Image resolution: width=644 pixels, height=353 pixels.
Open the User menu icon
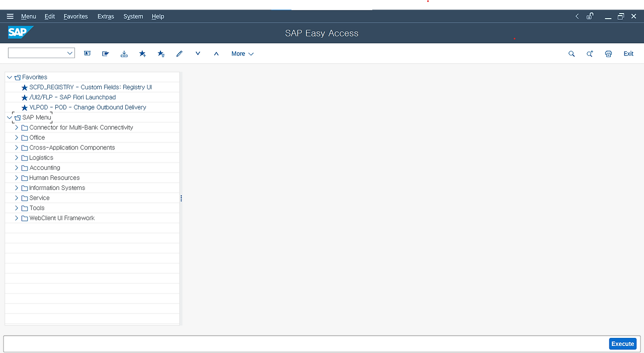pyautogui.click(x=87, y=53)
